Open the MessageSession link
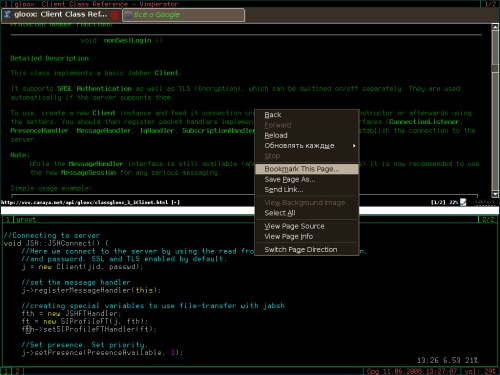 tap(88, 173)
